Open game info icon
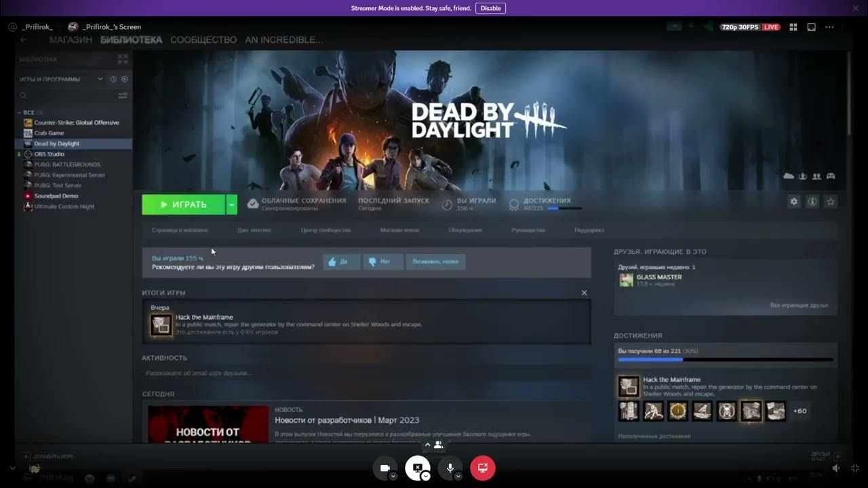This screenshot has height=488, width=868. 812,201
